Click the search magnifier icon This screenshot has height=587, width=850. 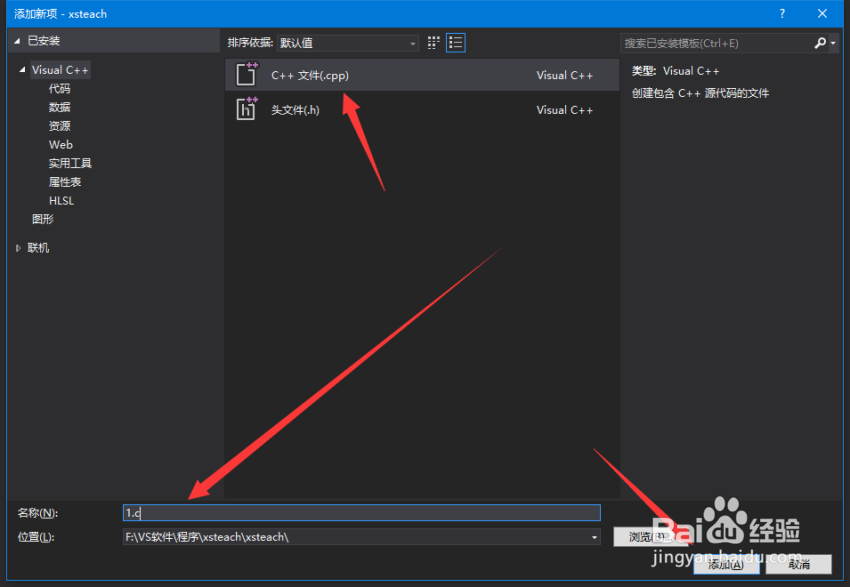(x=820, y=43)
